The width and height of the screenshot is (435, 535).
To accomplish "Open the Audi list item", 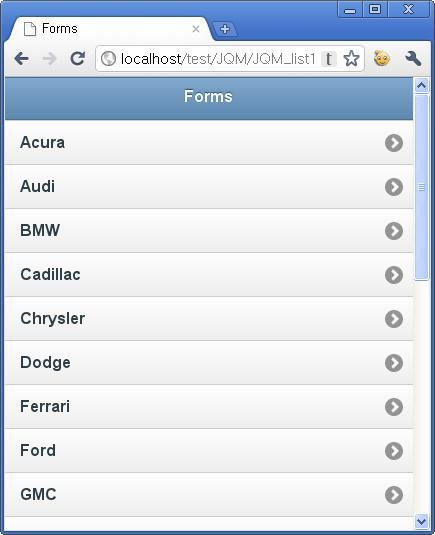I will pos(209,187).
